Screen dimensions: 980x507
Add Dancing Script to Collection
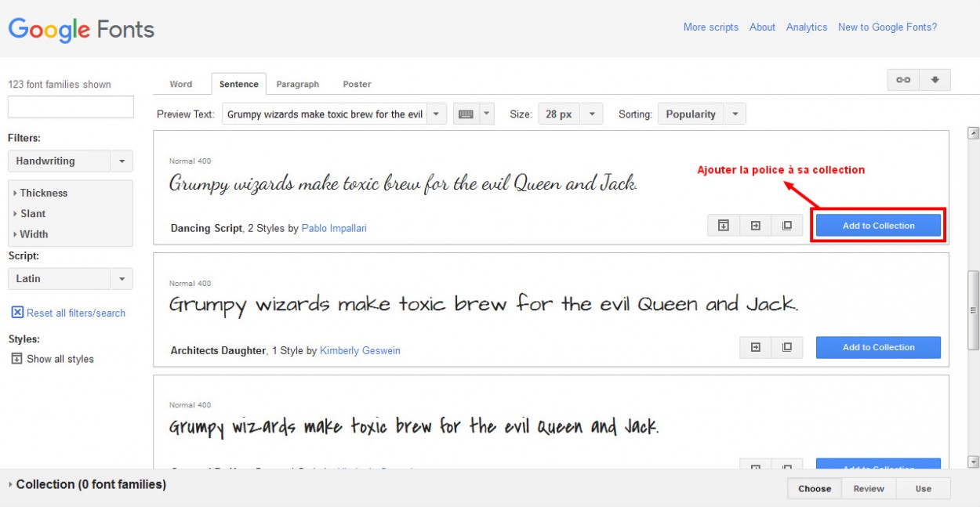click(878, 226)
